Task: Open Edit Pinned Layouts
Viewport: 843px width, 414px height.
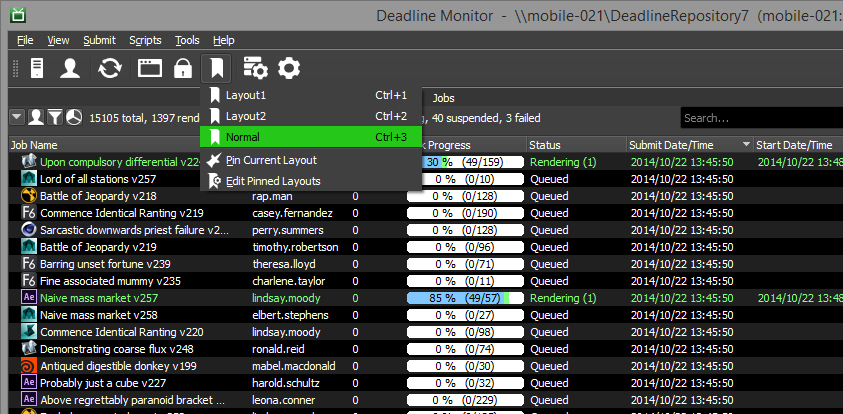Action: pyautogui.click(x=272, y=181)
